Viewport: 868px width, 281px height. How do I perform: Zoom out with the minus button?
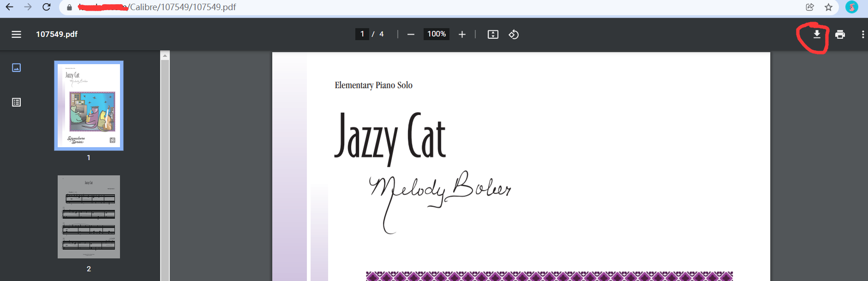coord(411,34)
